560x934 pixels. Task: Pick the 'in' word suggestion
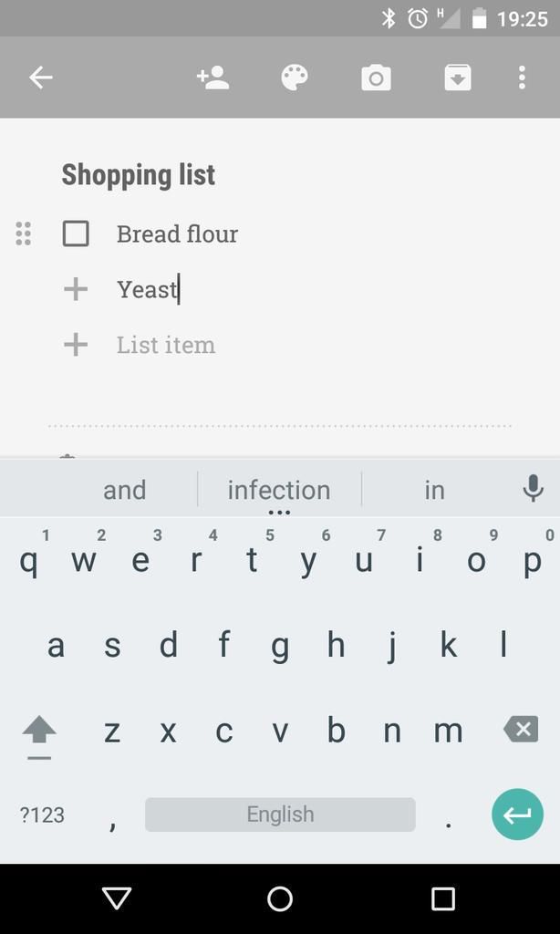tap(434, 490)
